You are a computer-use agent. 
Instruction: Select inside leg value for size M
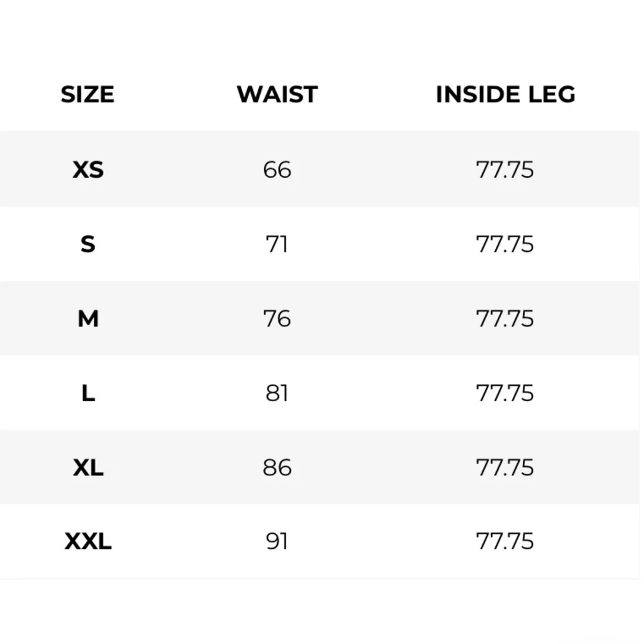pos(505,319)
